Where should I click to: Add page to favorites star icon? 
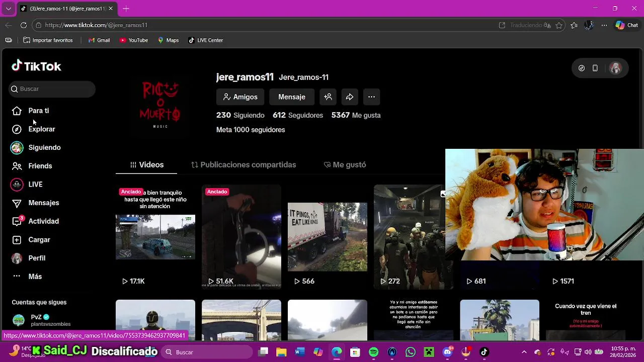(559, 25)
